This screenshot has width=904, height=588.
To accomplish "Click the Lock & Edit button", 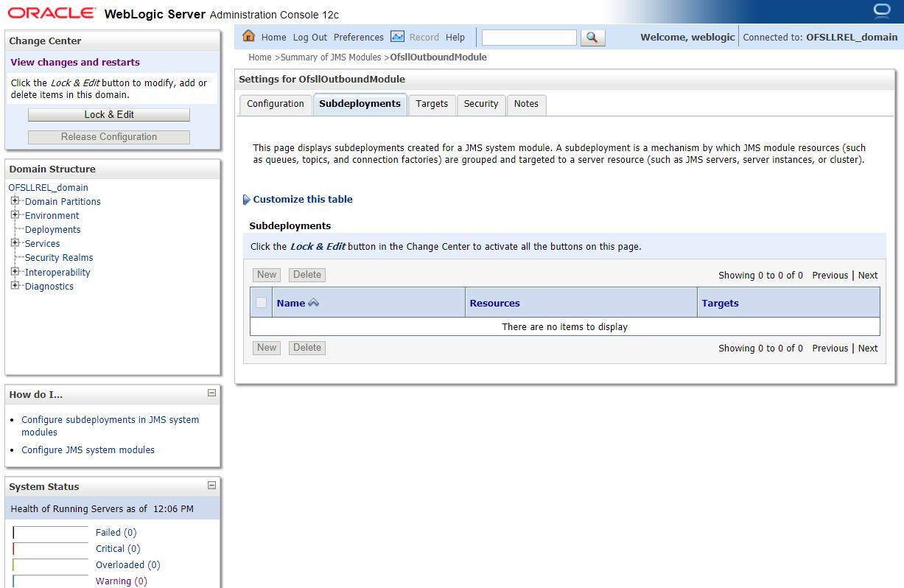I will click(x=109, y=115).
